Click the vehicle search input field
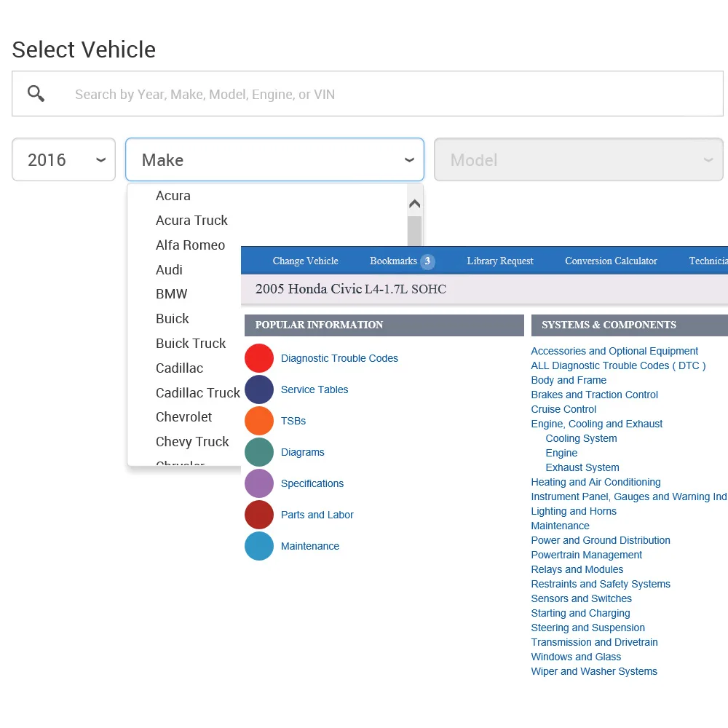Image resolution: width=728 pixels, height=728 pixels. coord(393,94)
